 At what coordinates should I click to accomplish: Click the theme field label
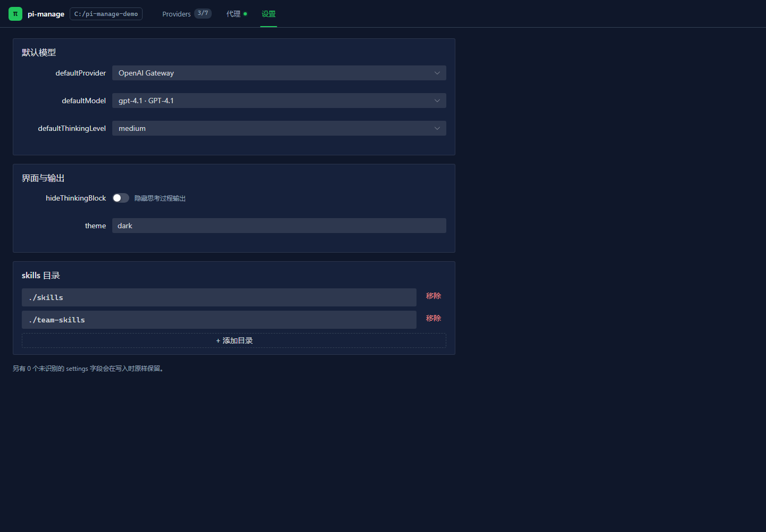96,226
